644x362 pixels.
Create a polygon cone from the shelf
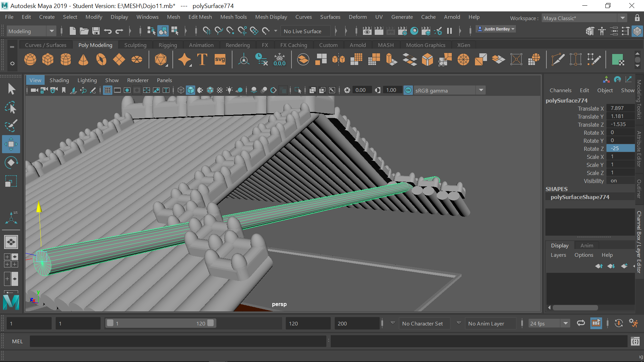[x=83, y=60]
